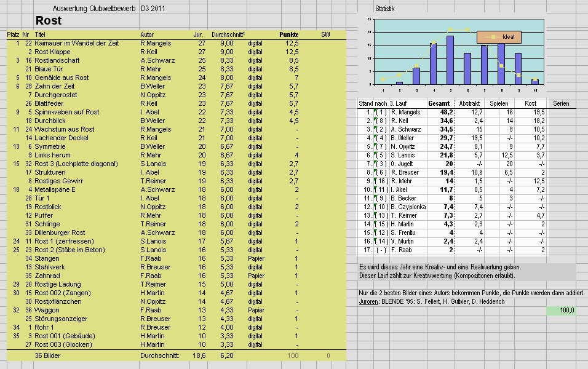Select the 'Wachstum aus Rost' title
This screenshot has width=588, height=369.
tap(65, 129)
